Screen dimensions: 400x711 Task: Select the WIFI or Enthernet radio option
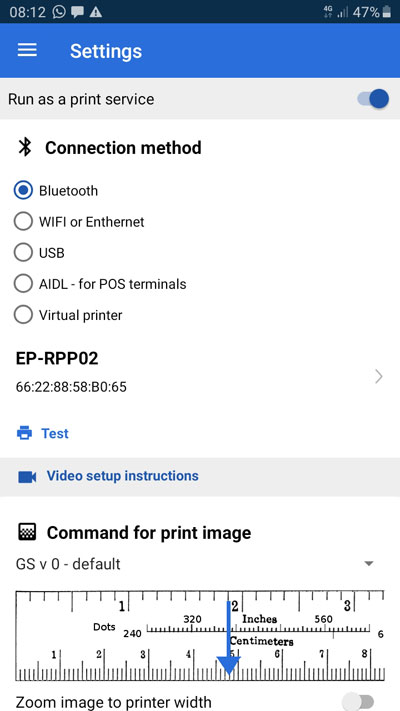coord(79,222)
